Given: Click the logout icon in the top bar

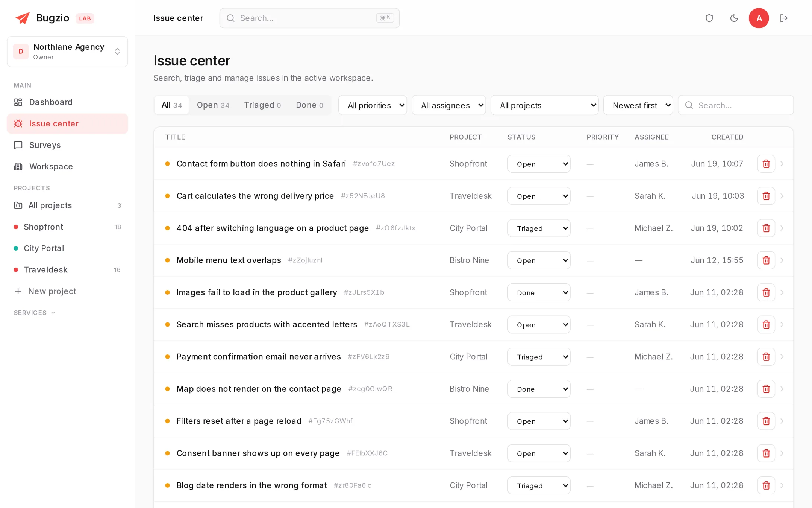Looking at the screenshot, I should 783,18.
